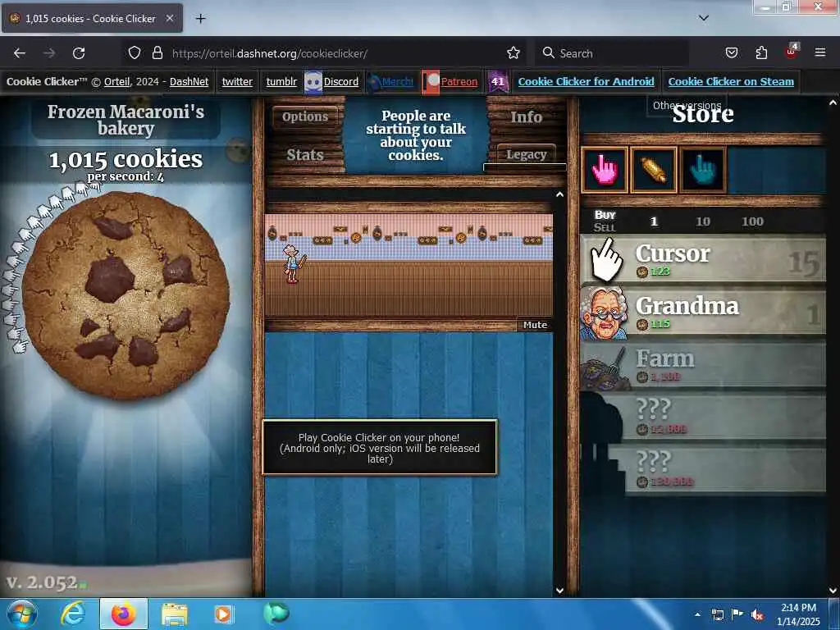Open Windows Explorer from taskbar
This screenshot has height=630, width=840.
tap(175, 614)
